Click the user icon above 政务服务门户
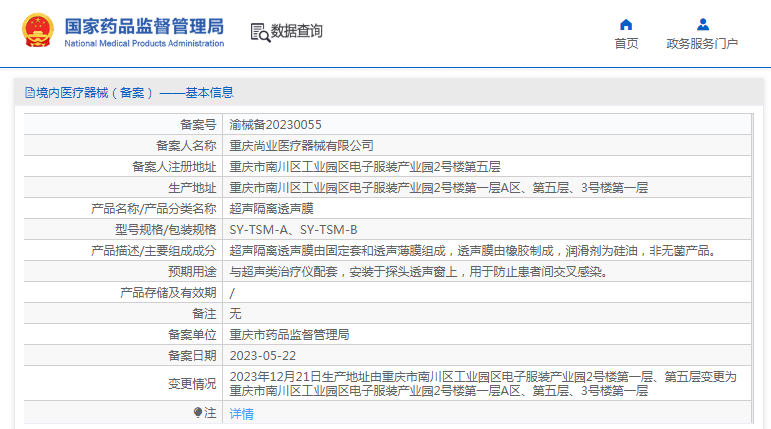The image size is (771, 429). point(703,25)
